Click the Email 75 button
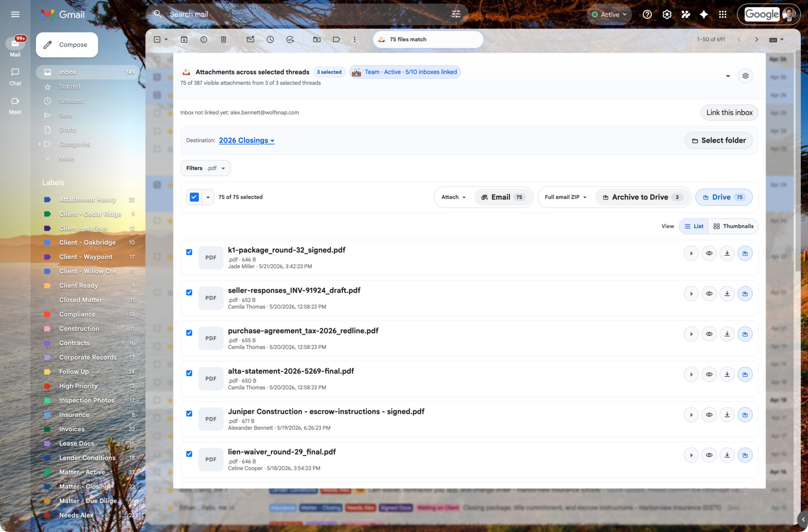Viewport: 808px width, 532px height. coord(503,197)
